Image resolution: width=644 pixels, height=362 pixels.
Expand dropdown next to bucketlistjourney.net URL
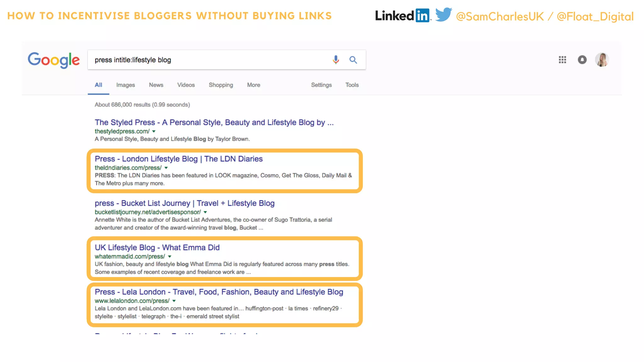[x=205, y=212]
